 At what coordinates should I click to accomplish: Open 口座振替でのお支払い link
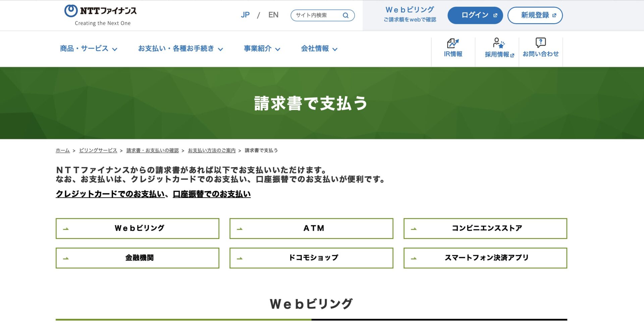(x=212, y=194)
